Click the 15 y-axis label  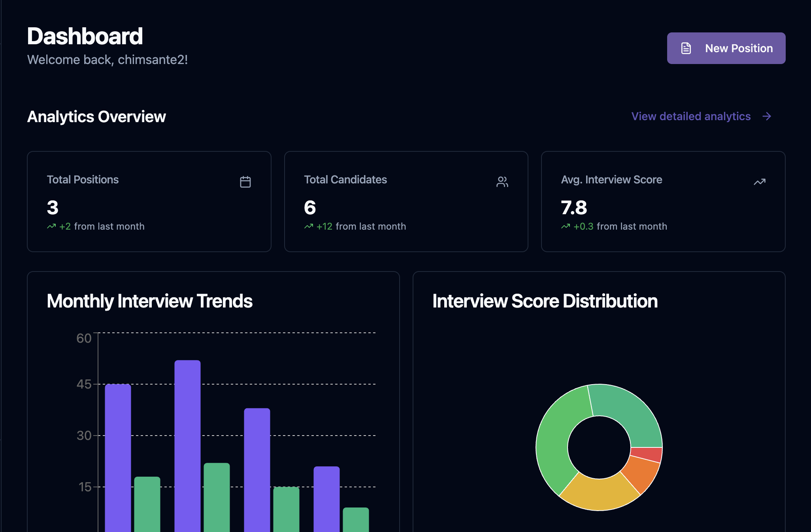(x=85, y=487)
